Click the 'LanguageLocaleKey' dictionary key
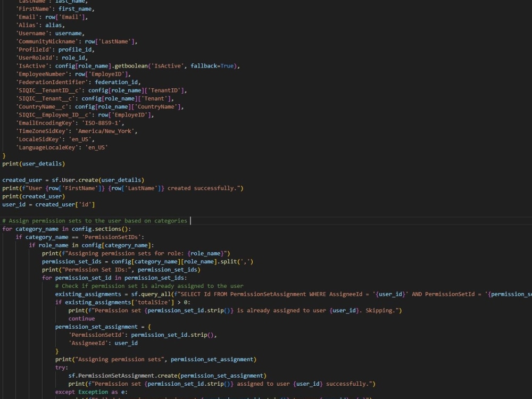This screenshot has width=532, height=399. tap(47, 147)
